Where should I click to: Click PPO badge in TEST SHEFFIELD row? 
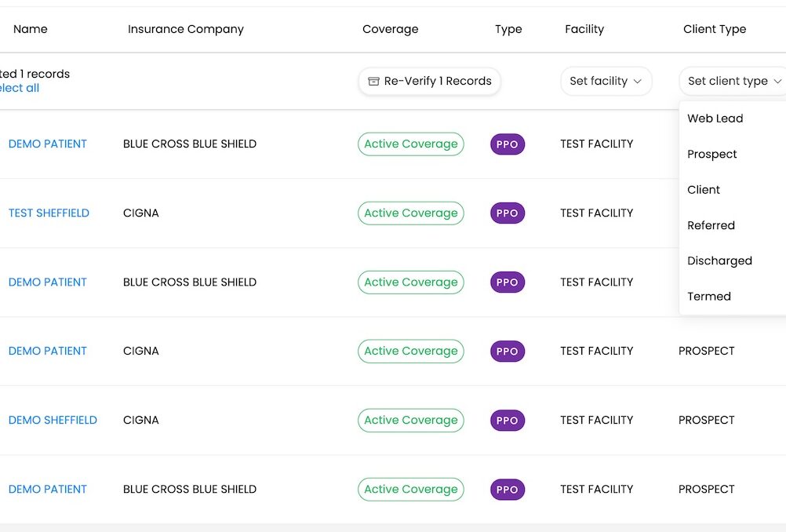(508, 213)
